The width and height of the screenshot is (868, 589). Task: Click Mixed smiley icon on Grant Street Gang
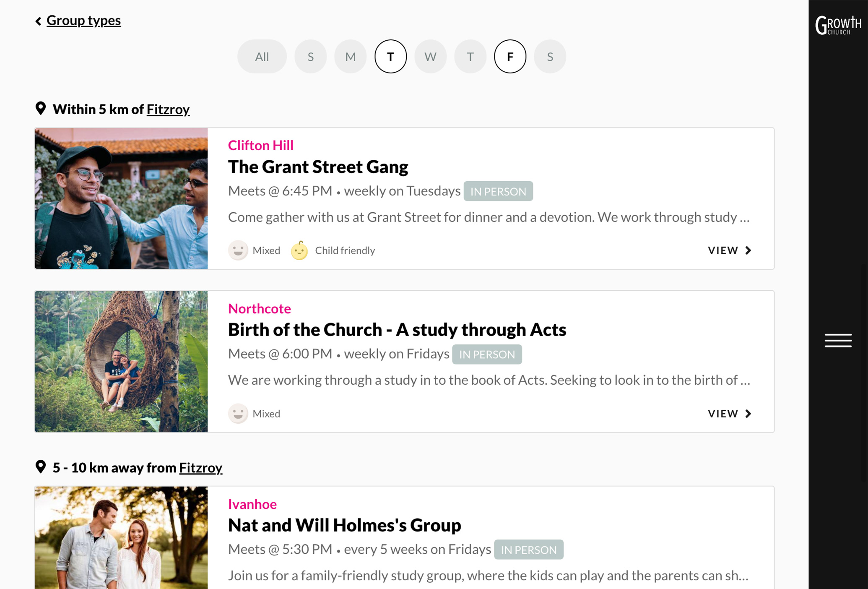pos(238,250)
